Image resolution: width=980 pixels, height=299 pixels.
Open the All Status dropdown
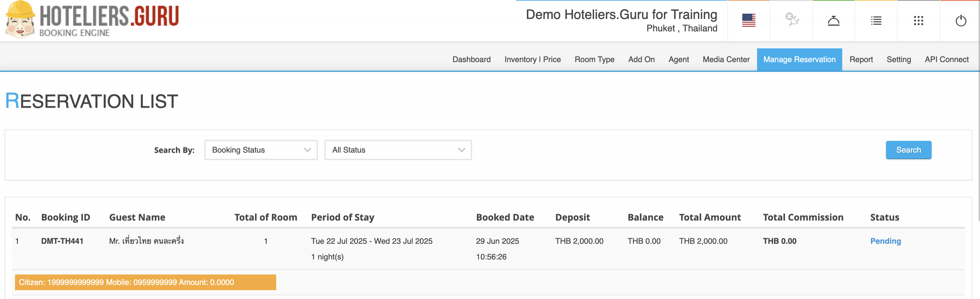[x=398, y=150]
